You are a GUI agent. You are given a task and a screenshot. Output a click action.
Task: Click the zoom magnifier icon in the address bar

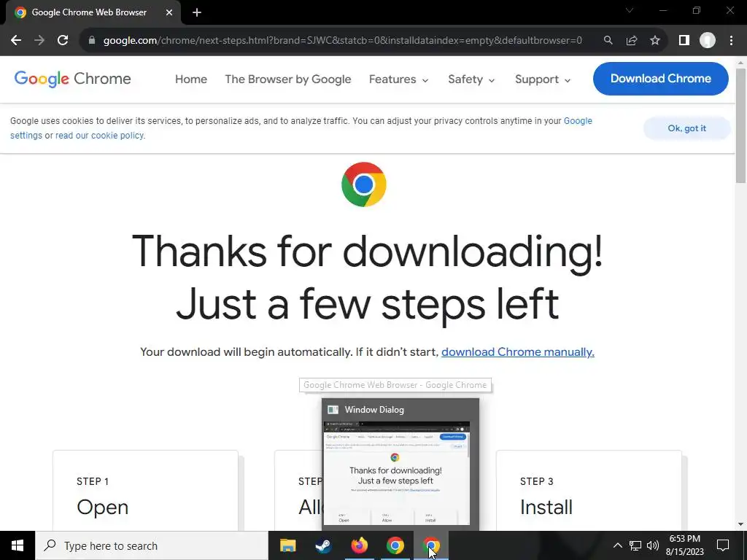[608, 41]
